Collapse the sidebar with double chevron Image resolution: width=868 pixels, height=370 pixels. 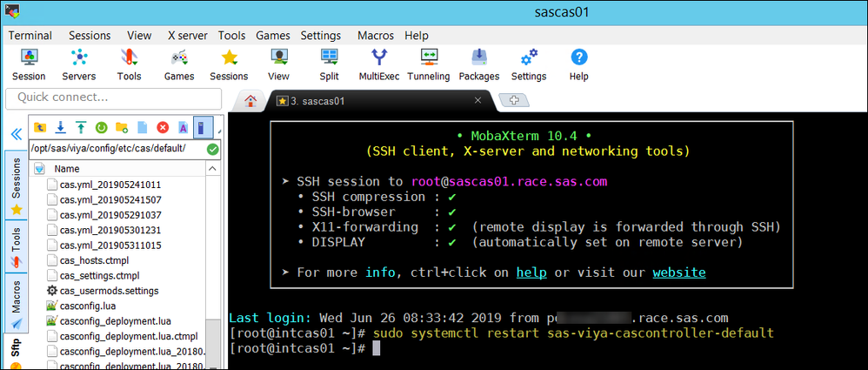(x=16, y=135)
